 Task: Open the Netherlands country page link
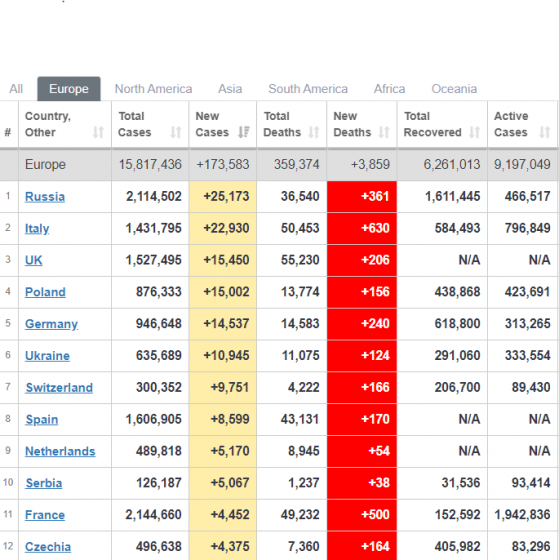click(x=60, y=451)
